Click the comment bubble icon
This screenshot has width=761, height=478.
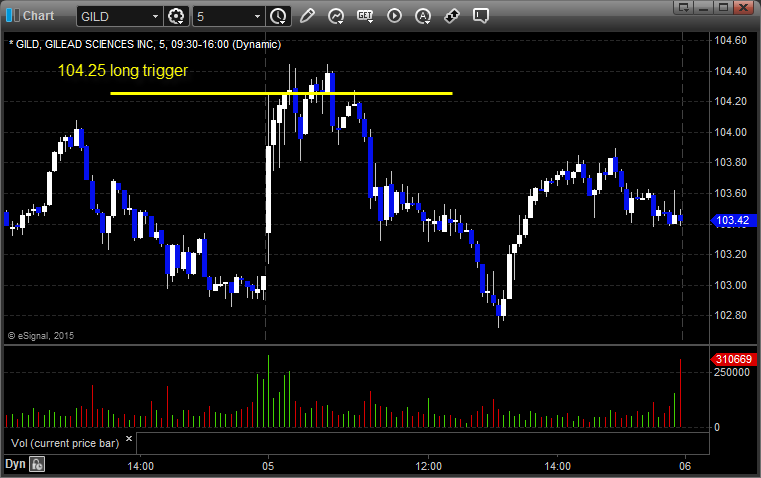480,16
